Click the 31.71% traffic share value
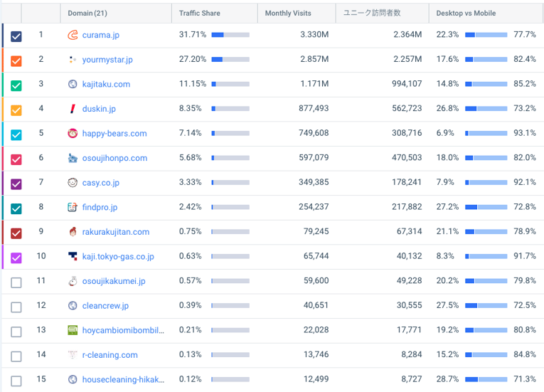 pos(193,34)
